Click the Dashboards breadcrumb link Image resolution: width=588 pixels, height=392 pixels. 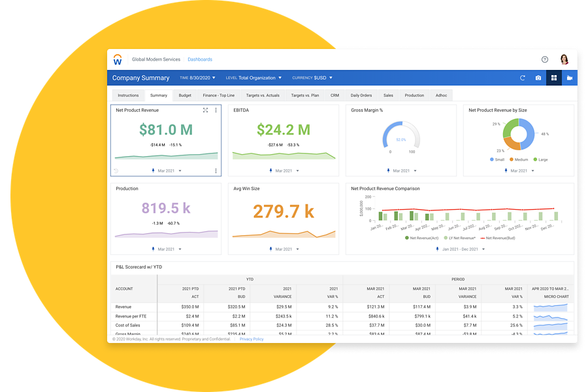(200, 59)
